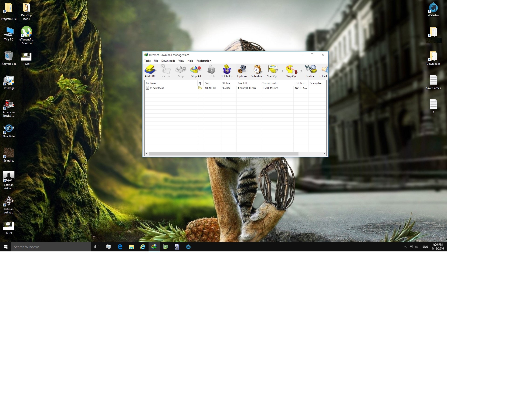This screenshot has height=399, width=532.
Task: Click the Add URL toolbar icon
Action: [x=150, y=70]
